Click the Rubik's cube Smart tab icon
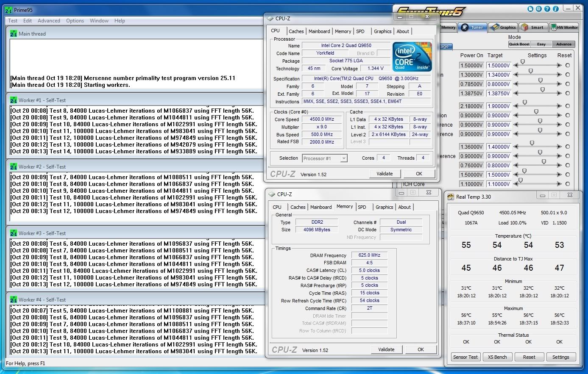The image size is (588, 374). click(x=525, y=28)
